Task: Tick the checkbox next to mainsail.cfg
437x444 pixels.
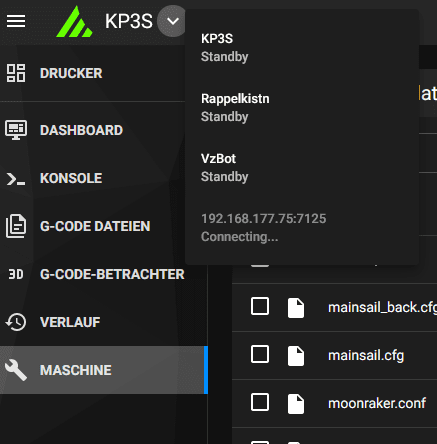Action: click(260, 354)
